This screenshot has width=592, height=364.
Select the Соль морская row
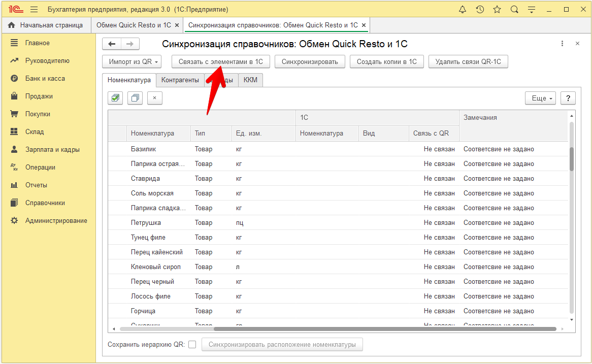[338, 193]
